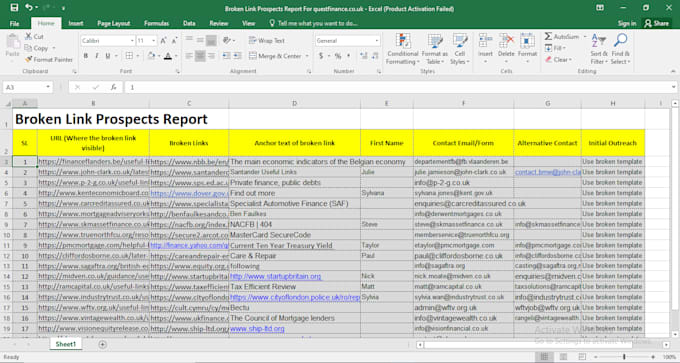Viewport: 680px width, 363px height.
Task: Switch to the Formulas tab
Action: [157, 23]
